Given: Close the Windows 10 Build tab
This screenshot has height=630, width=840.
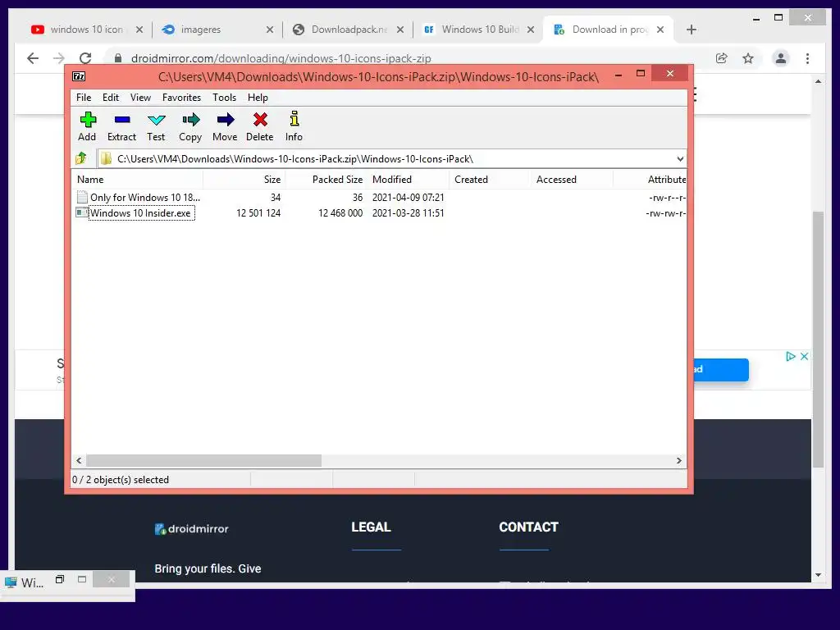Looking at the screenshot, I should click(x=531, y=30).
